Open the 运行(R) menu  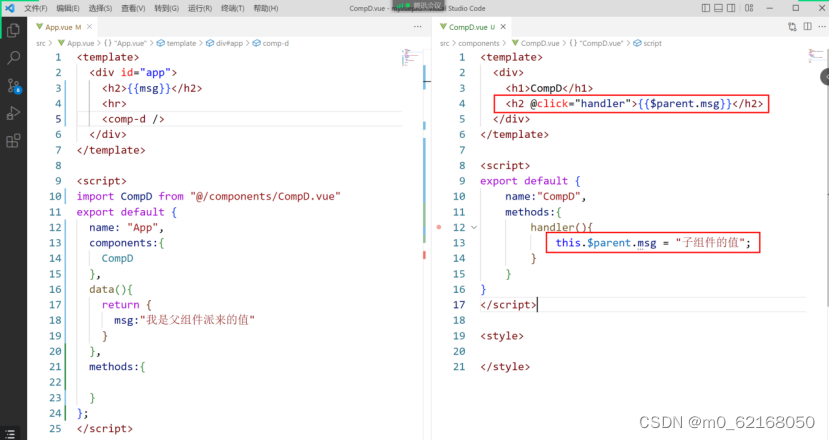click(x=200, y=8)
